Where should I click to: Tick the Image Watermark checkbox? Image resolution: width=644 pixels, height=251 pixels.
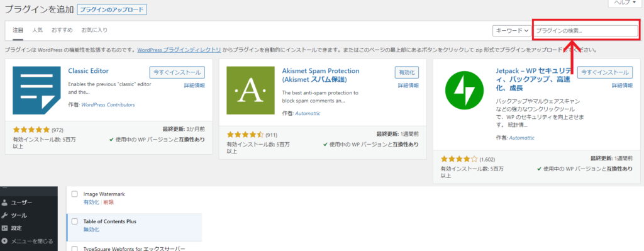coord(75,194)
